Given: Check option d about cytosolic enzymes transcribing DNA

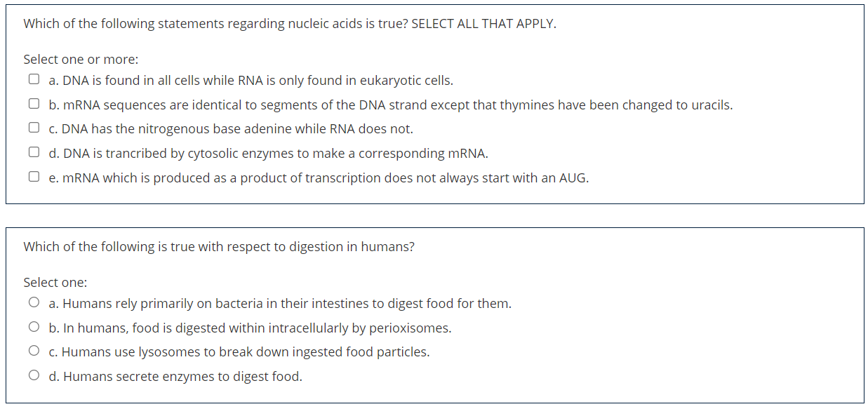Looking at the screenshot, I should coord(33,152).
